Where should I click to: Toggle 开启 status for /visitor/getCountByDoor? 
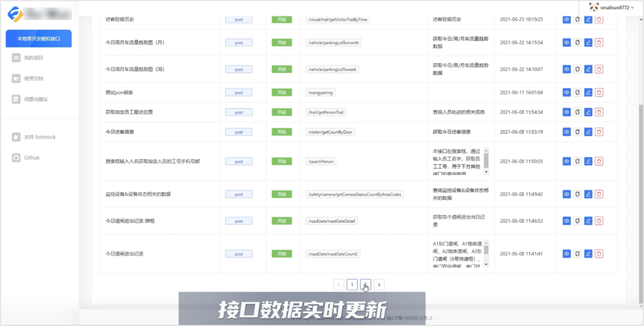tap(282, 132)
